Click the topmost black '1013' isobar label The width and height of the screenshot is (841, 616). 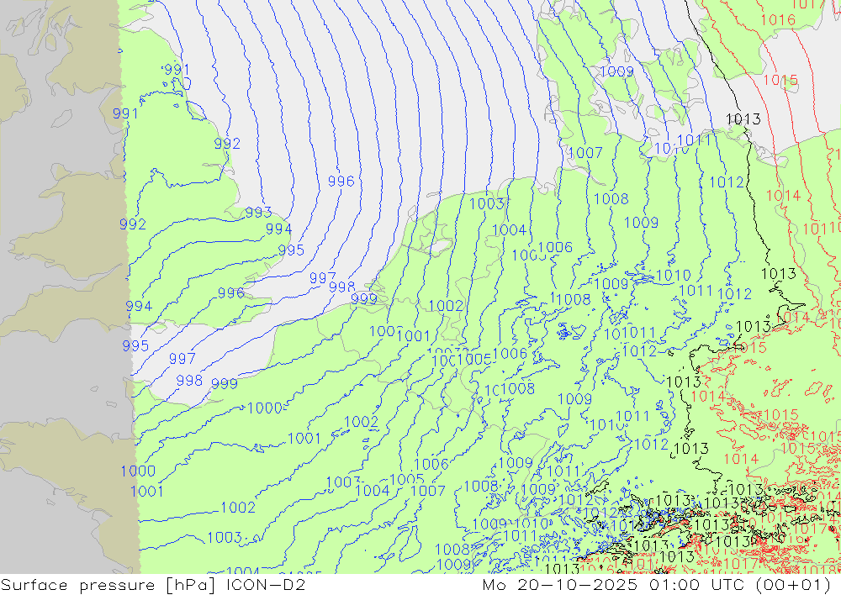[743, 119]
